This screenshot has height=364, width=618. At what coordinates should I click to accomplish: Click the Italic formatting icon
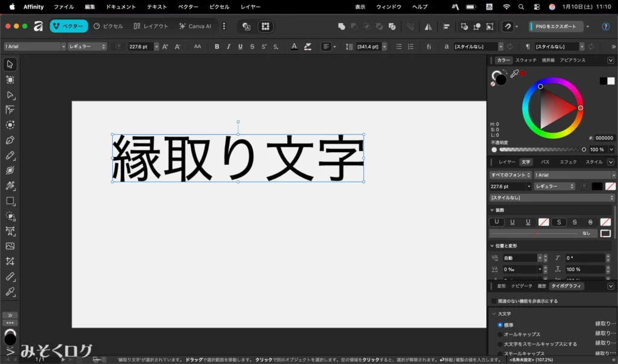click(x=229, y=46)
